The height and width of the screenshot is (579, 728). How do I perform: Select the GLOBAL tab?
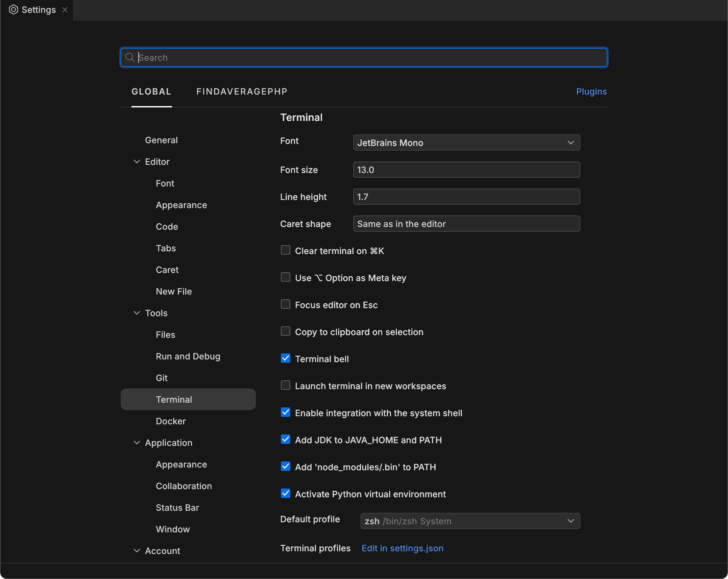[x=151, y=92]
